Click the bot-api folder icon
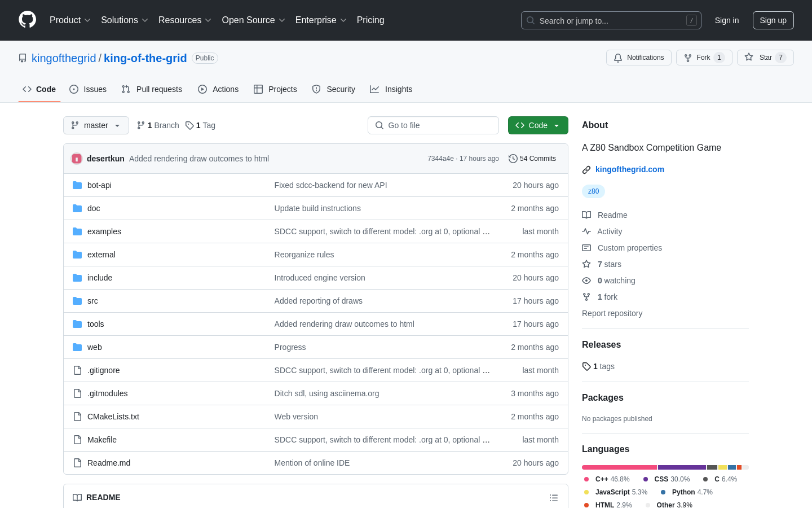Image resolution: width=812 pixels, height=508 pixels. (77, 185)
